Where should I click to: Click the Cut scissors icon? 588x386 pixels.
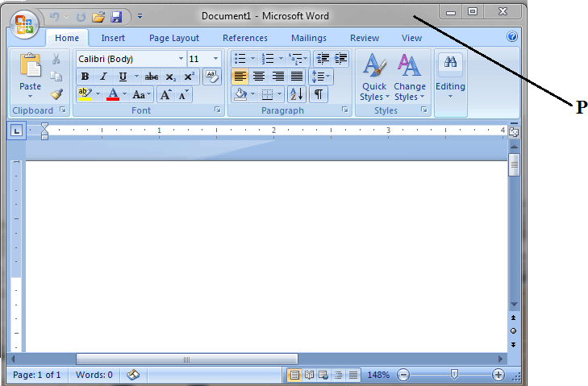pyautogui.click(x=56, y=59)
